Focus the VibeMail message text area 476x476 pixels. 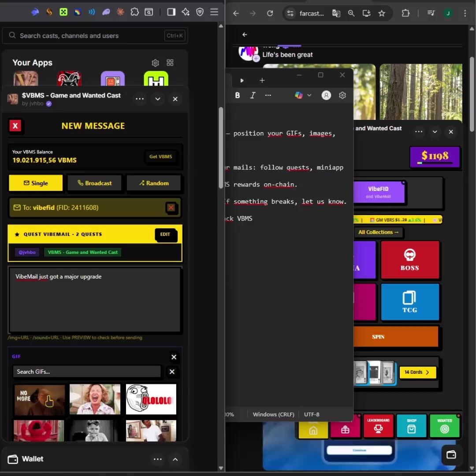[95, 300]
